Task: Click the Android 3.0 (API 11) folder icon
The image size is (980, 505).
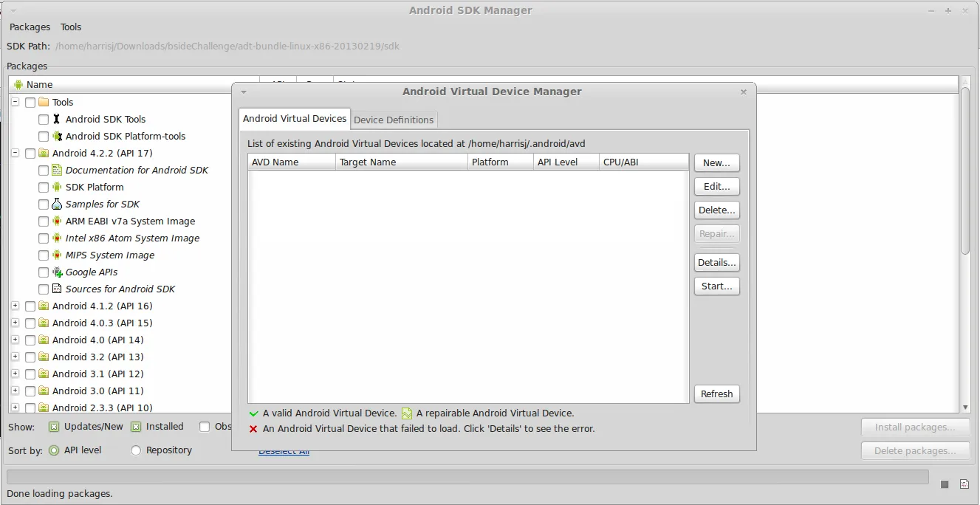Action: coord(44,391)
